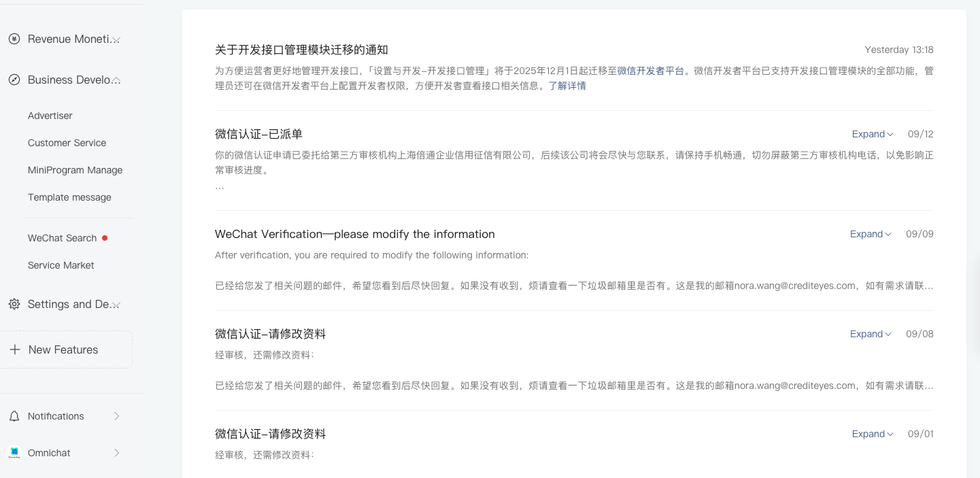Collapse the Business Development sidebar section

[x=116, y=80]
